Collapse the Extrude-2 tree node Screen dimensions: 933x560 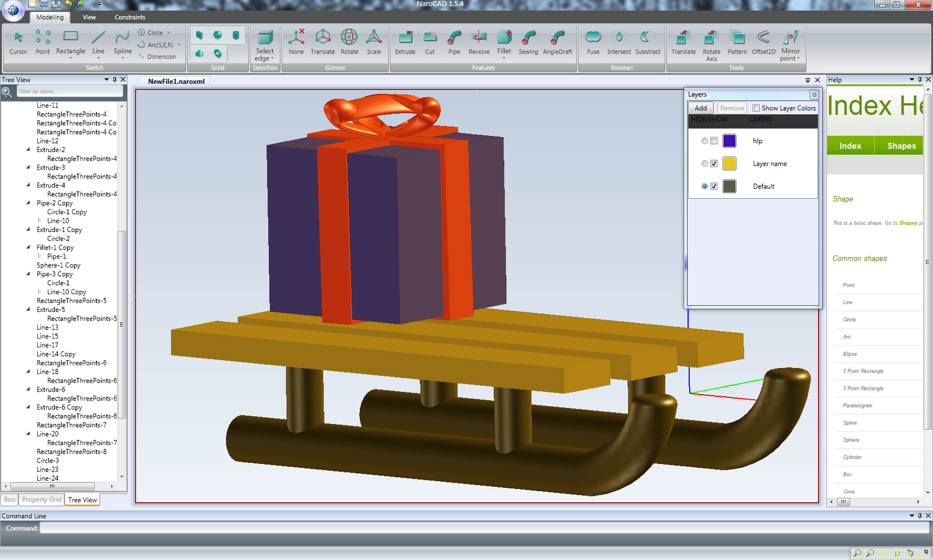click(x=29, y=150)
